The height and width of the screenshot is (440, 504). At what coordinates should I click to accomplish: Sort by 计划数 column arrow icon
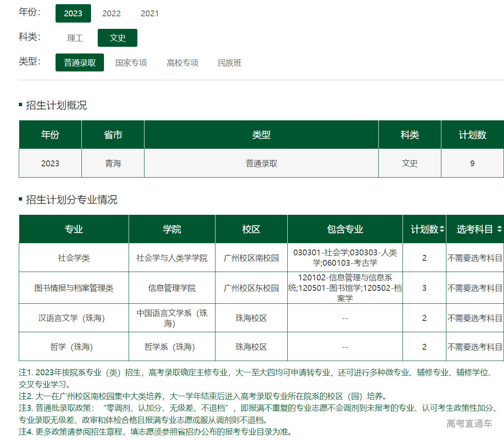click(x=442, y=229)
